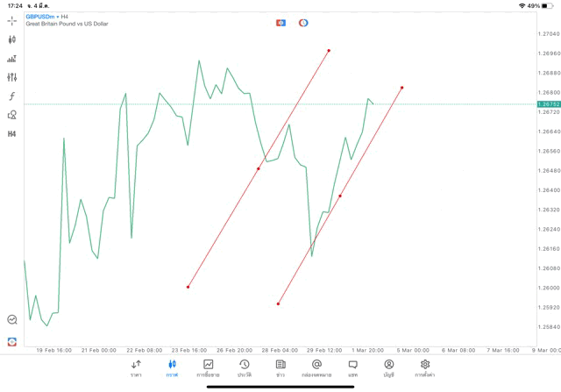Open the candlestick chart type selector
Screen dimensions: 561x392
pyautogui.click(x=12, y=39)
